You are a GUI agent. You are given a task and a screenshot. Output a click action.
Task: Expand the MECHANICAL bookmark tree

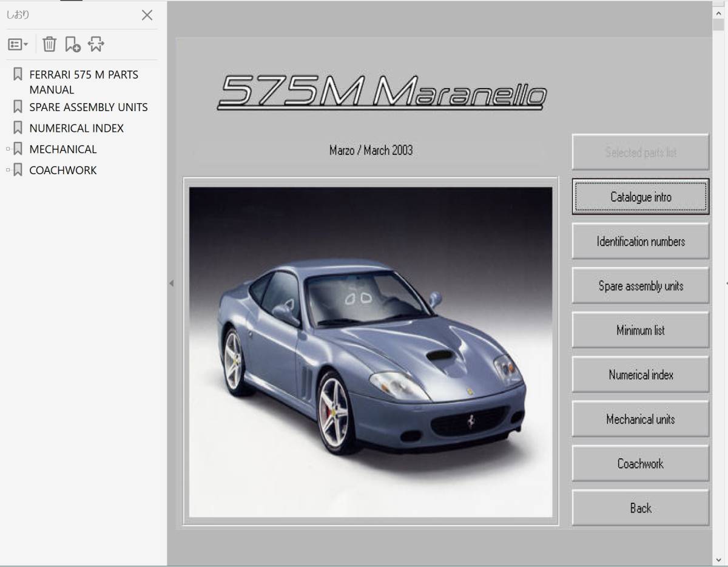click(8, 149)
